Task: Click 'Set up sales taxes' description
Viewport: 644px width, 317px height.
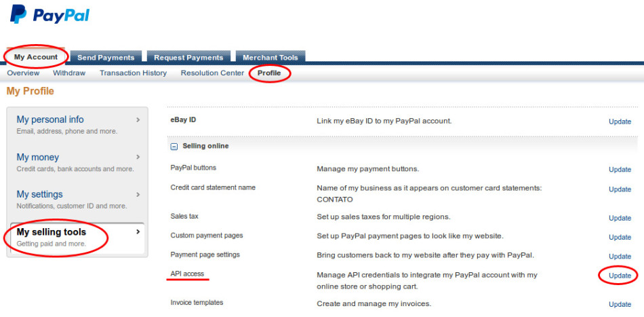Action: [x=384, y=217]
